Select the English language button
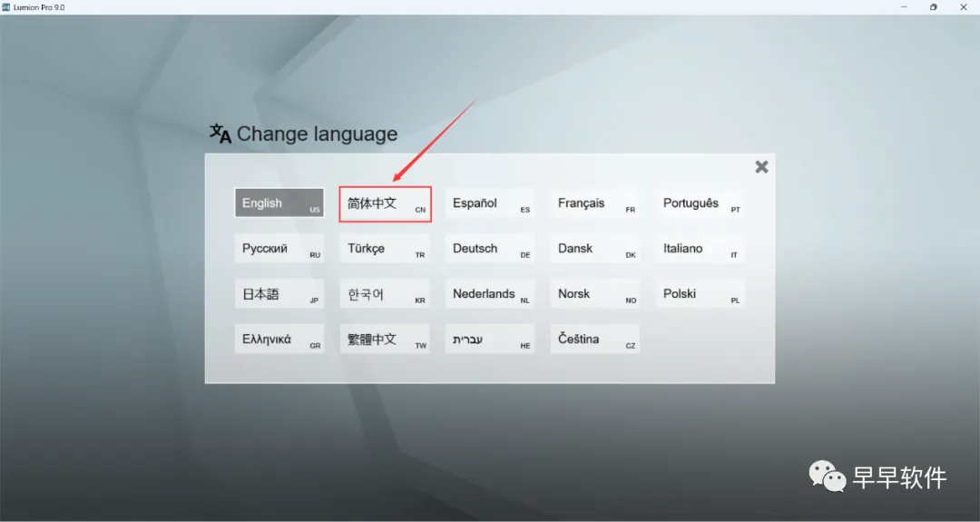 pyautogui.click(x=279, y=203)
